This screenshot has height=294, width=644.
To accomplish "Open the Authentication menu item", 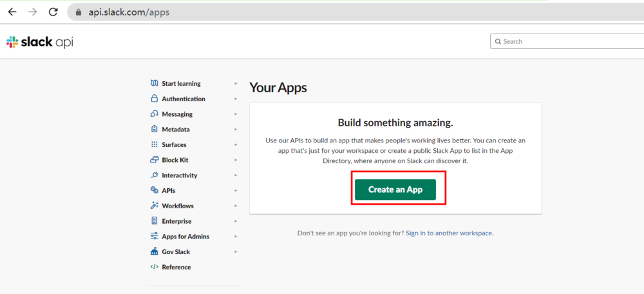I will pyautogui.click(x=184, y=99).
